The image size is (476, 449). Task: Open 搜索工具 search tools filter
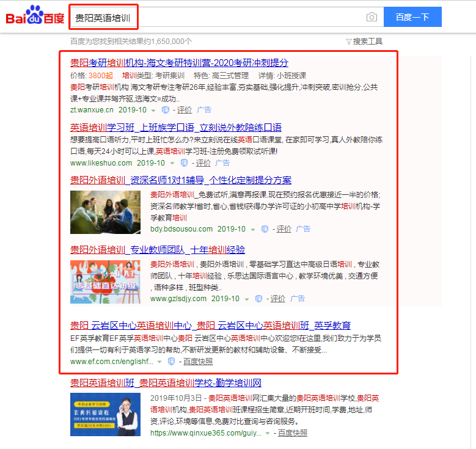(364, 41)
